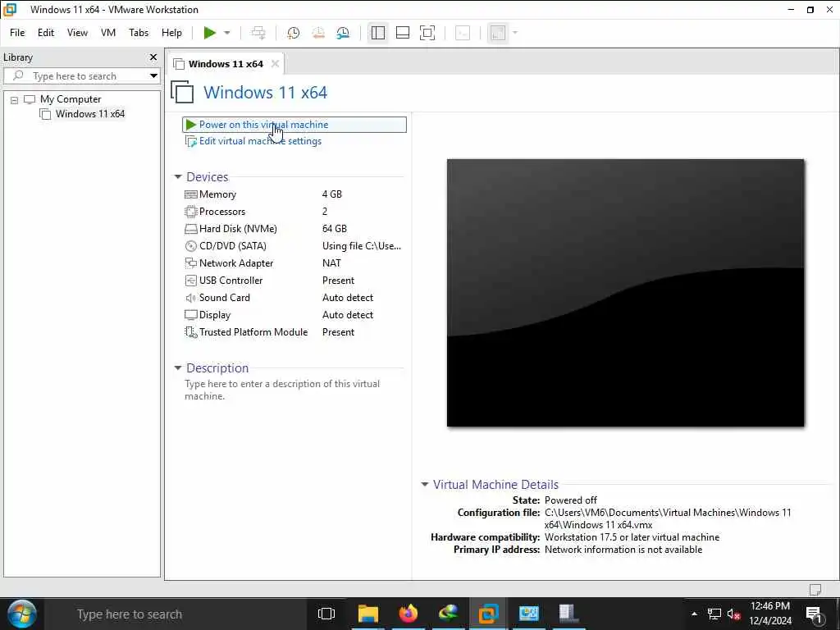Click Power on this virtual machine link
Image resolution: width=840 pixels, height=630 pixels.
click(263, 125)
